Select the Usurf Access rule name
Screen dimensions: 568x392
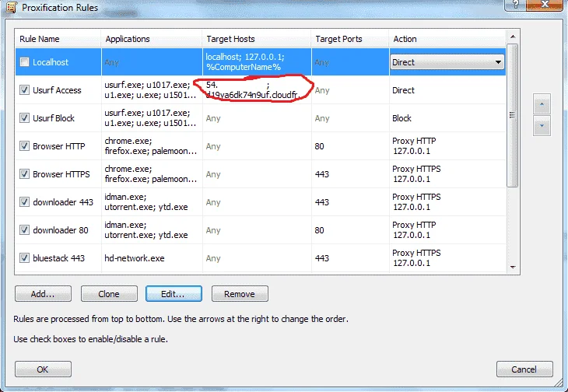tap(57, 90)
